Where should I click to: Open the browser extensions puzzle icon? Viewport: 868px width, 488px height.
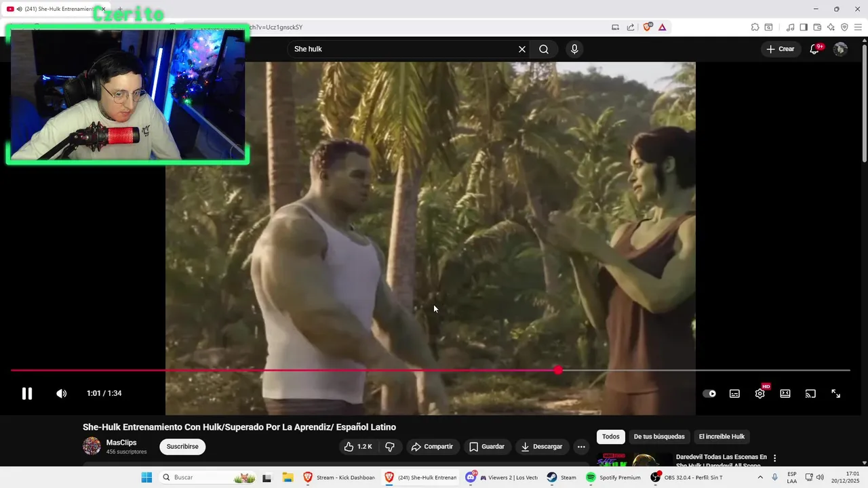755,27
